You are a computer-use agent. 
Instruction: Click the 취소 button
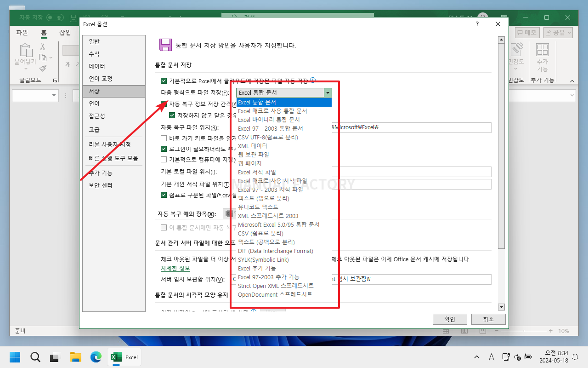488,319
